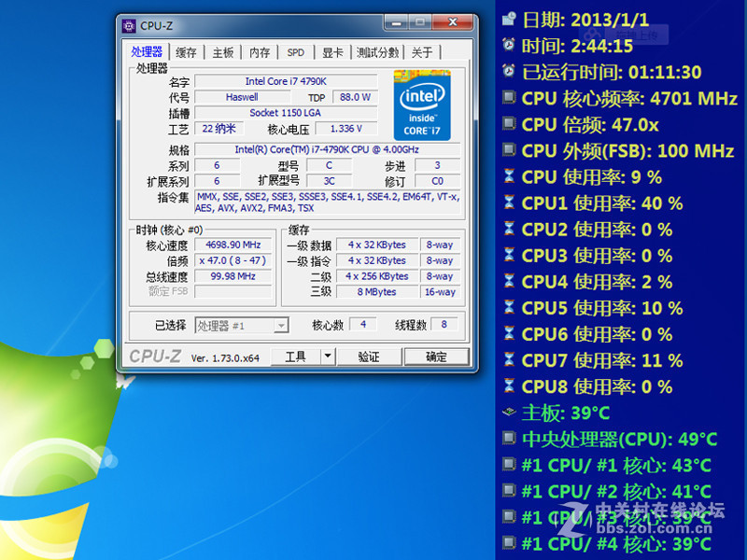
Task: Click the CPU-Z title bar app icon
Action: pos(129,26)
